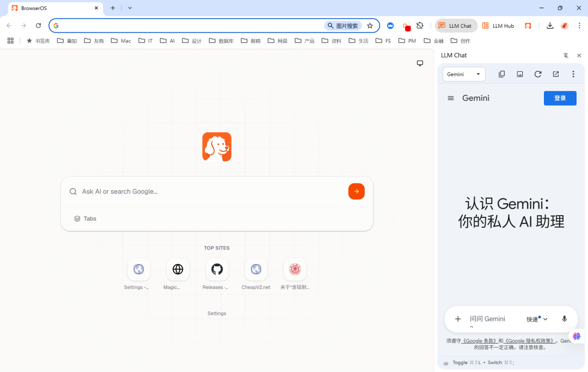The width and height of the screenshot is (588, 372).
Task: Open the tab search dropdown arrow
Action: (x=130, y=8)
